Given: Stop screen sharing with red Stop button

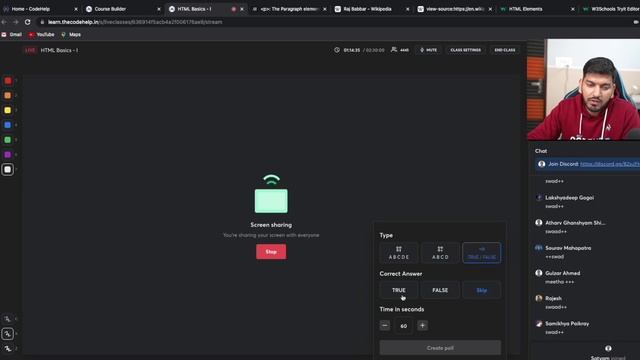Looking at the screenshot, I should (271, 252).
